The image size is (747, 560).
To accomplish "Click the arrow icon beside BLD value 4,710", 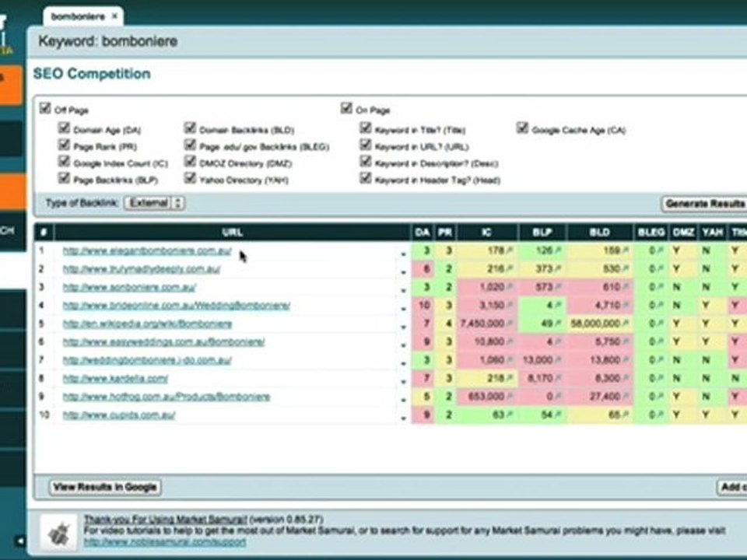I will [x=625, y=305].
